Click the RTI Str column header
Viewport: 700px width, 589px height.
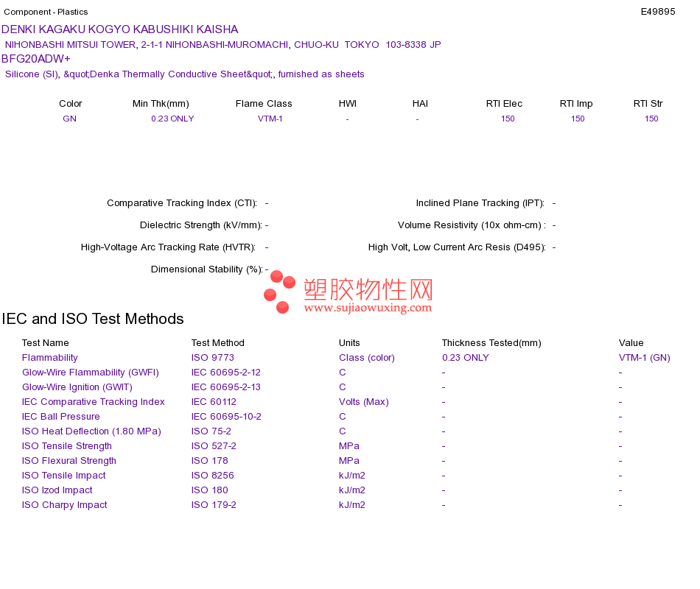[x=648, y=104]
